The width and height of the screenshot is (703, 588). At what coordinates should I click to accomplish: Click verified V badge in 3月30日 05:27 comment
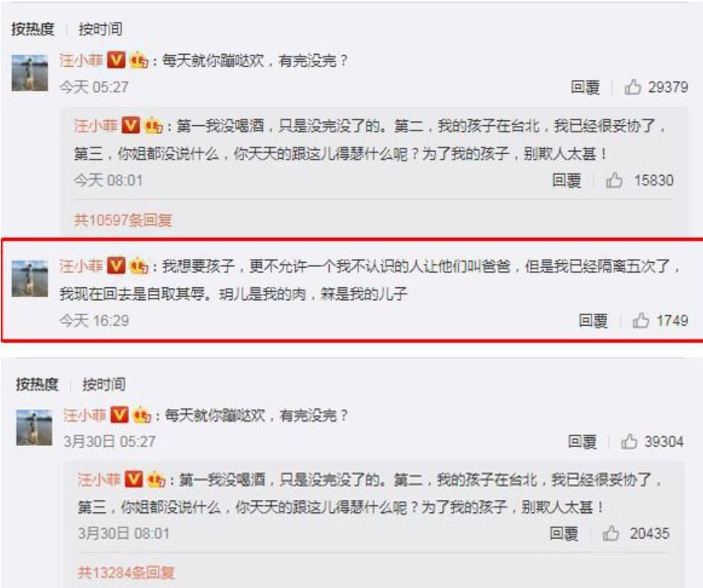pos(119,415)
